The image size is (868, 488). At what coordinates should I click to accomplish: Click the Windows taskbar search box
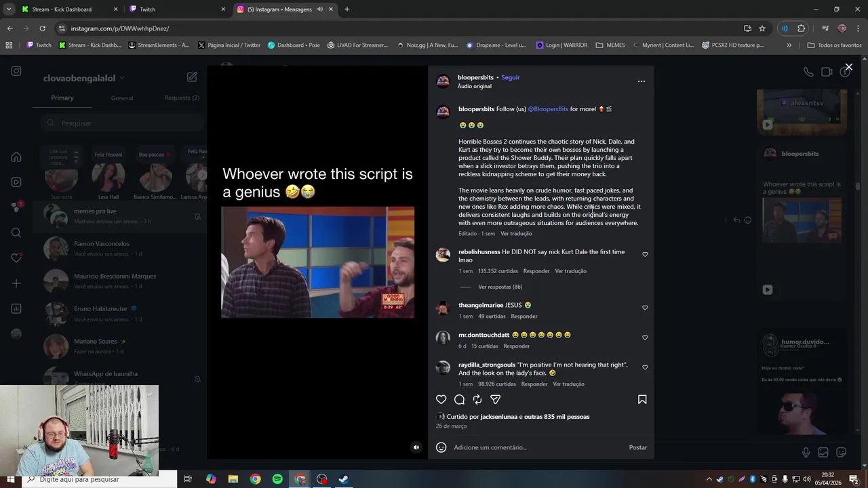coord(99,479)
